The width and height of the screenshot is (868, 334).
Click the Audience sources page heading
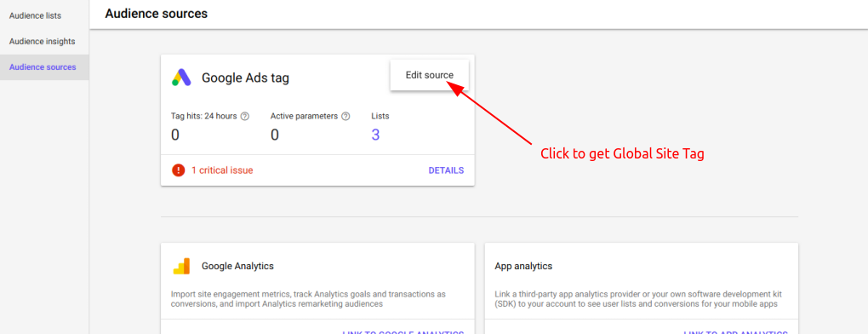point(156,14)
